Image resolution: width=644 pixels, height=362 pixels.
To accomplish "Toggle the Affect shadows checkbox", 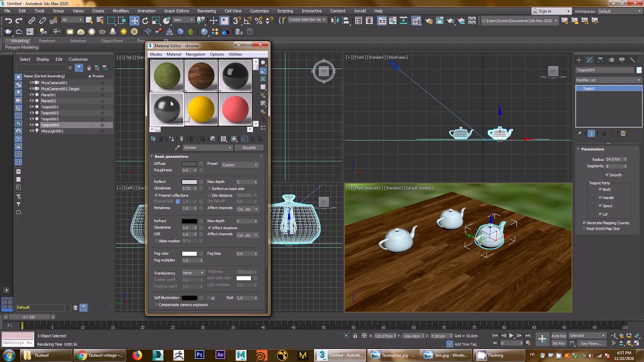I will coord(209,228).
